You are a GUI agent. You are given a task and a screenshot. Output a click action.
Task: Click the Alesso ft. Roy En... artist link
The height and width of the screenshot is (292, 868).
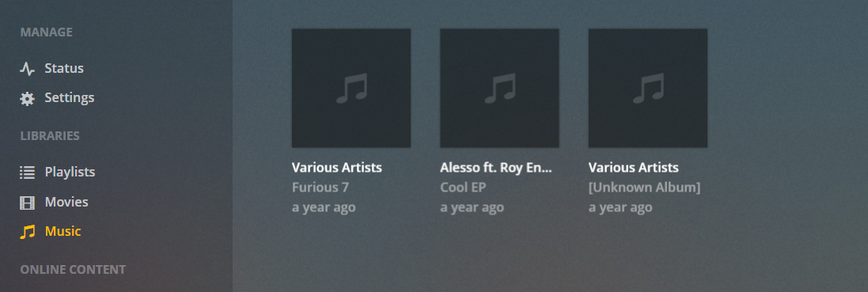pyautogui.click(x=496, y=167)
